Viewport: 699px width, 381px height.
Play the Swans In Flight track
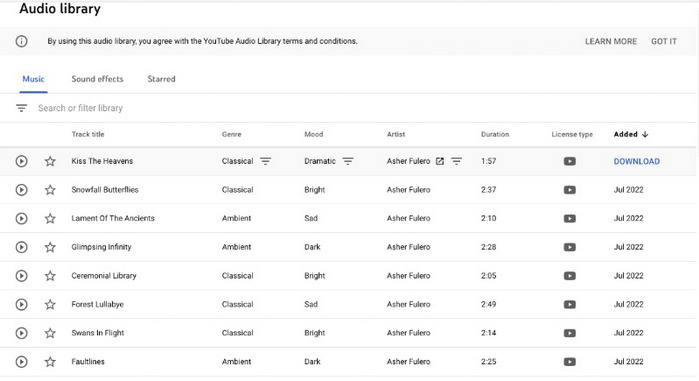(x=21, y=333)
